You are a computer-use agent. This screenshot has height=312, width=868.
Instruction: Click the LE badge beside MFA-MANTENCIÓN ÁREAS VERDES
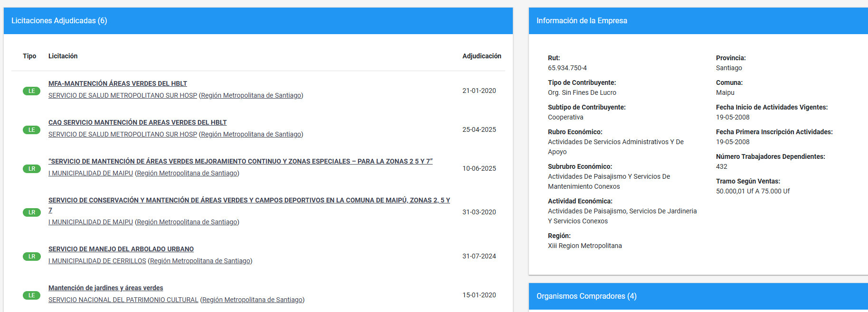coord(31,91)
